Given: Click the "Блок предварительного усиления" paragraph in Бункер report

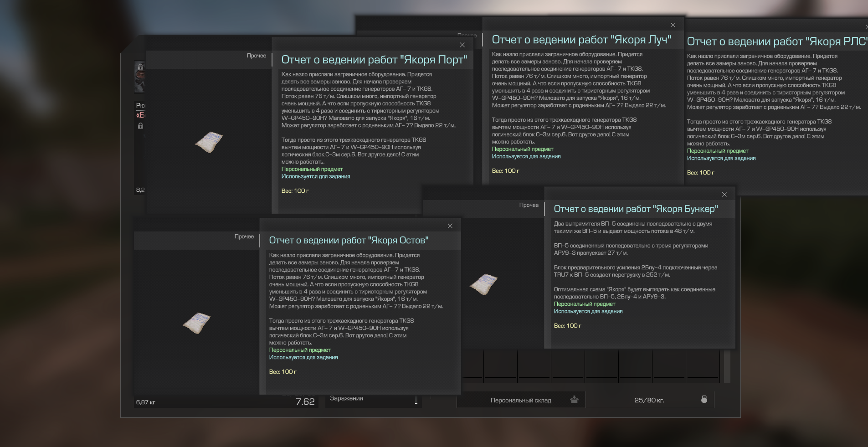Looking at the screenshot, I should pyautogui.click(x=635, y=271).
